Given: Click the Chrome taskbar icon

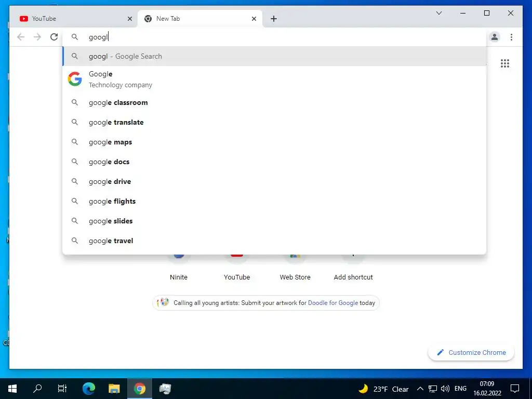Looking at the screenshot, I should (139, 389).
